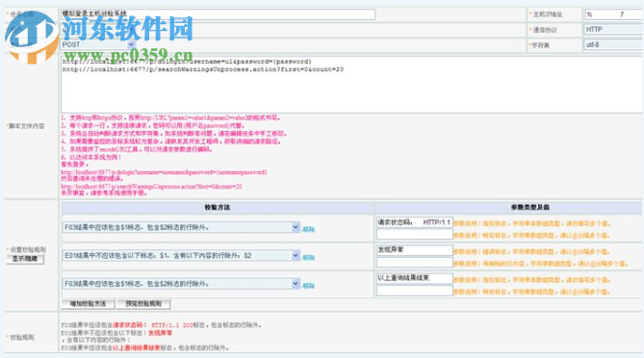Click the 设置校验规则 label

28,249
